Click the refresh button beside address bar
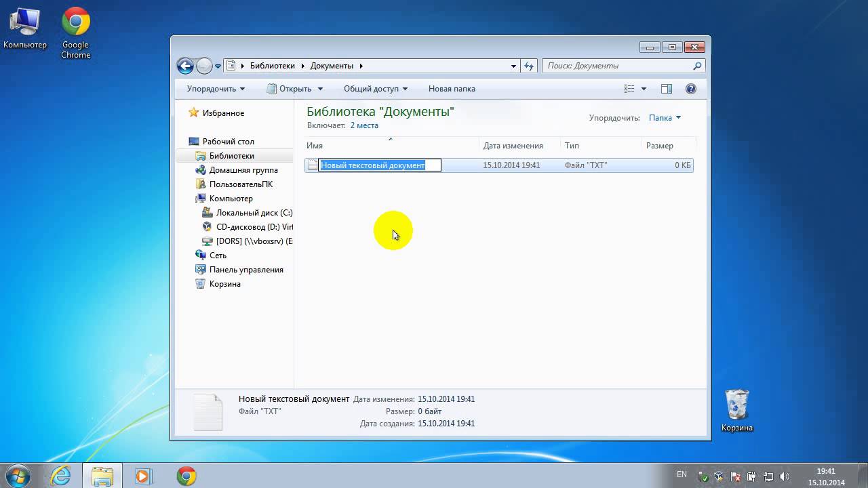 [530, 66]
